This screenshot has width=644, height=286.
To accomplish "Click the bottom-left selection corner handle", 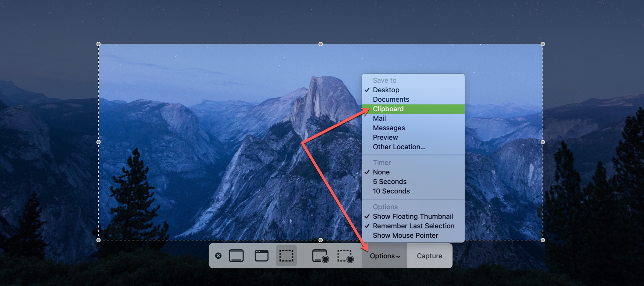I will [x=99, y=240].
